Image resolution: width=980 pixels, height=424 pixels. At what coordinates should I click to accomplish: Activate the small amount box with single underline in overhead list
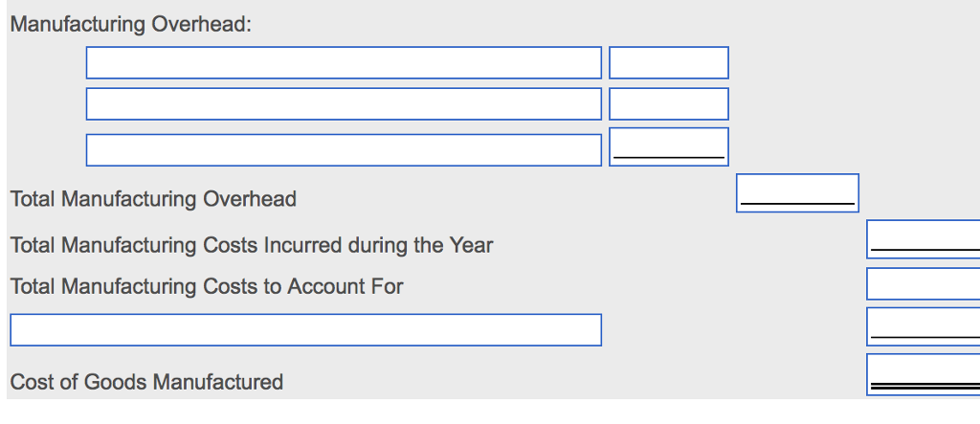pyautogui.click(x=668, y=146)
